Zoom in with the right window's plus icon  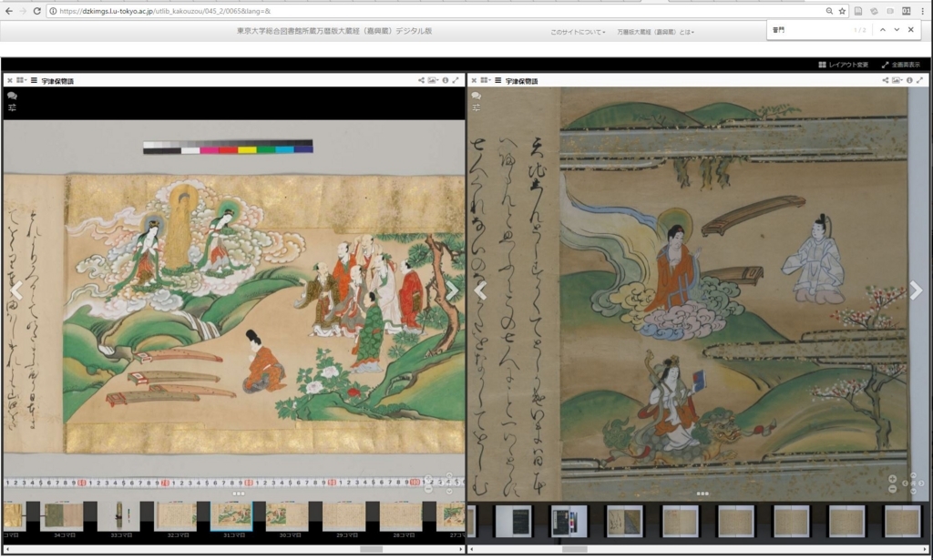click(893, 479)
